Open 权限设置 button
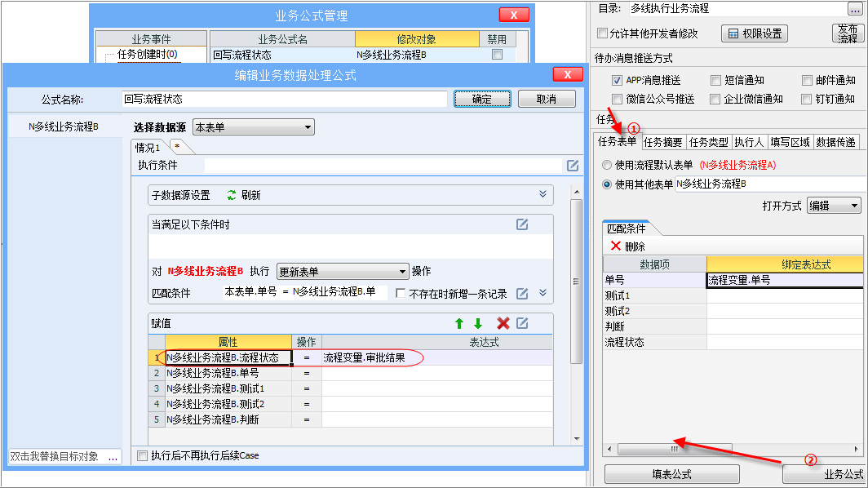Viewport: 868px width, 488px height. click(755, 33)
